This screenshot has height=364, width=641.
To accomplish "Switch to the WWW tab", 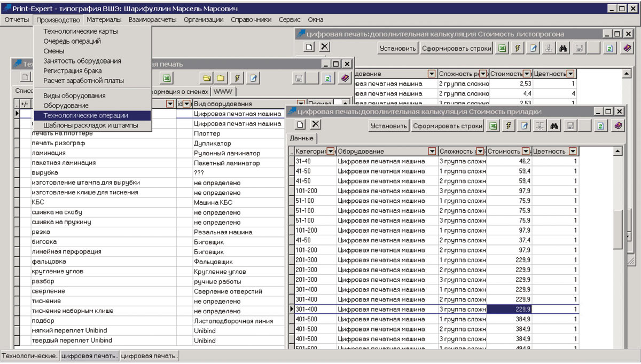I will [223, 91].
